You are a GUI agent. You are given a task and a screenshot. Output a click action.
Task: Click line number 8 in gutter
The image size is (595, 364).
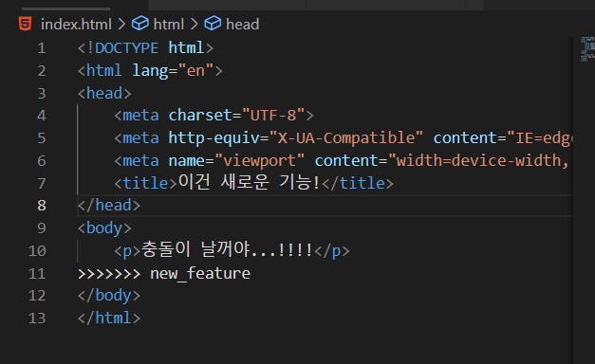tap(42, 206)
